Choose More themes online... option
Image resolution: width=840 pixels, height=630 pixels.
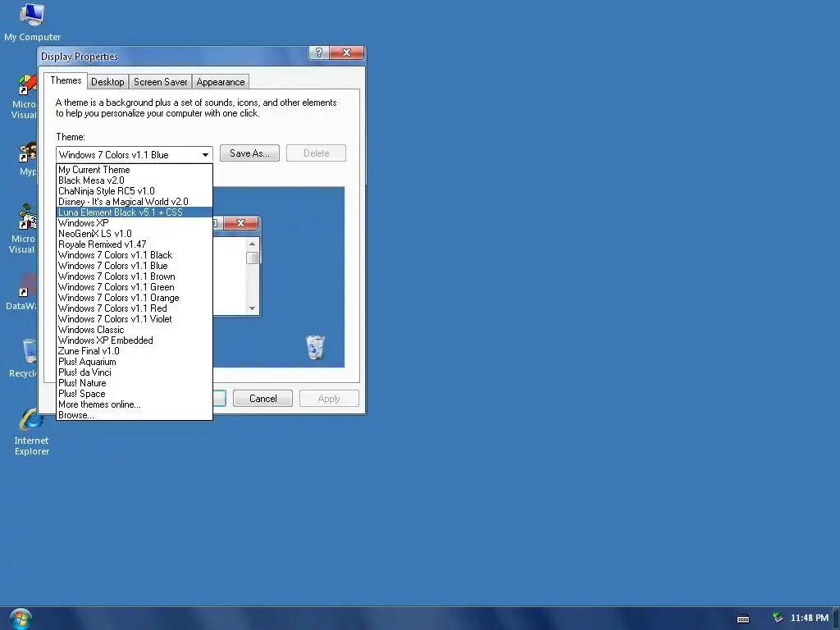coord(135,404)
